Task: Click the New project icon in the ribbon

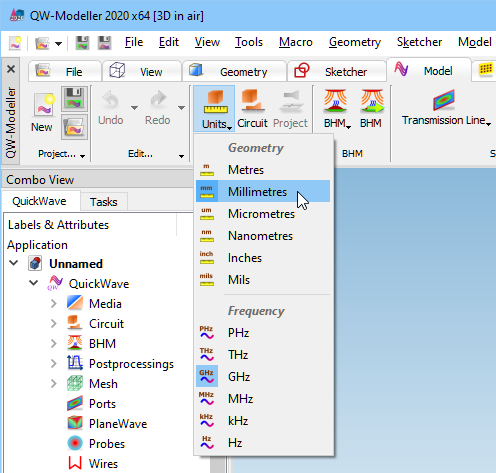Action: point(44,106)
